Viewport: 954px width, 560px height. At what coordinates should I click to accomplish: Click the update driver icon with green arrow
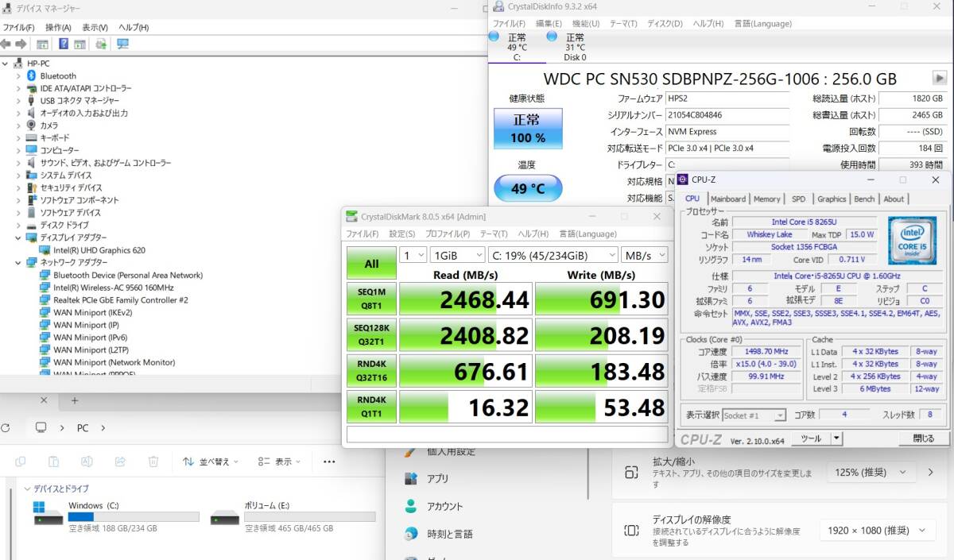click(x=101, y=44)
